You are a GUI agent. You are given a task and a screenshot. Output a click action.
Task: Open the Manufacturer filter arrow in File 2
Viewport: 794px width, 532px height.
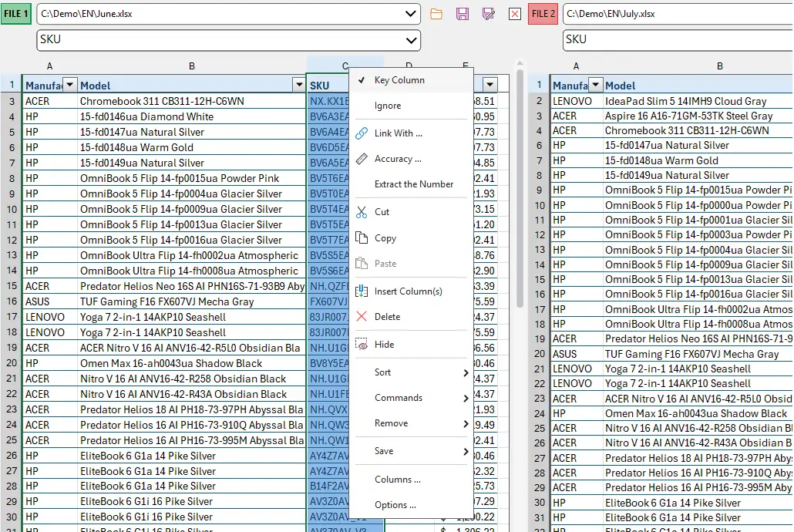(595, 85)
